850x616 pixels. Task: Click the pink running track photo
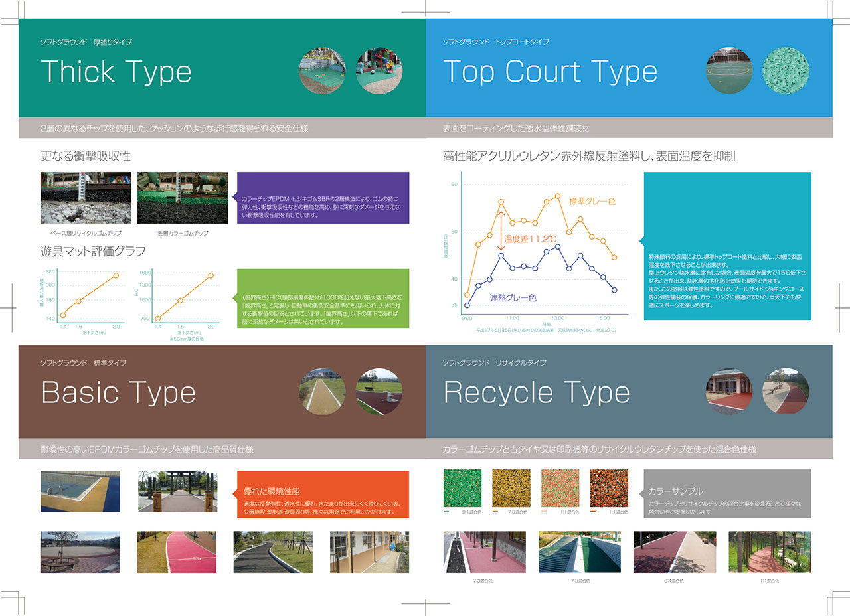pyautogui.click(x=178, y=552)
